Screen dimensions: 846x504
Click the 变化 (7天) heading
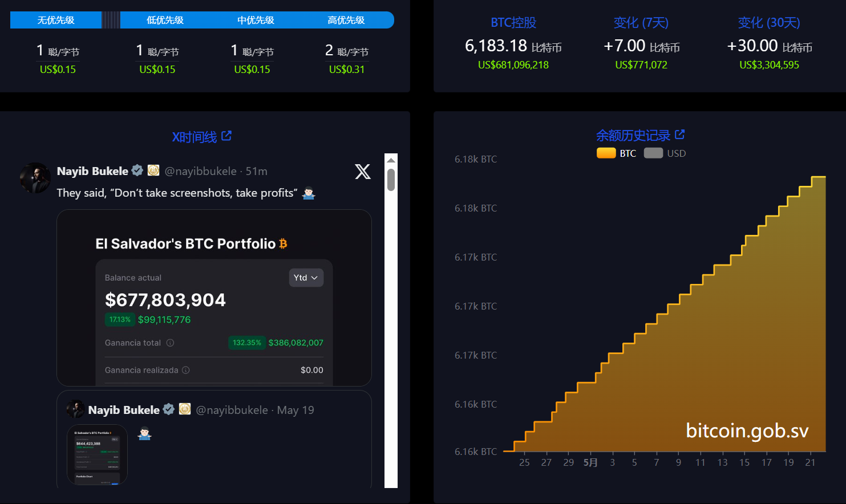(641, 23)
